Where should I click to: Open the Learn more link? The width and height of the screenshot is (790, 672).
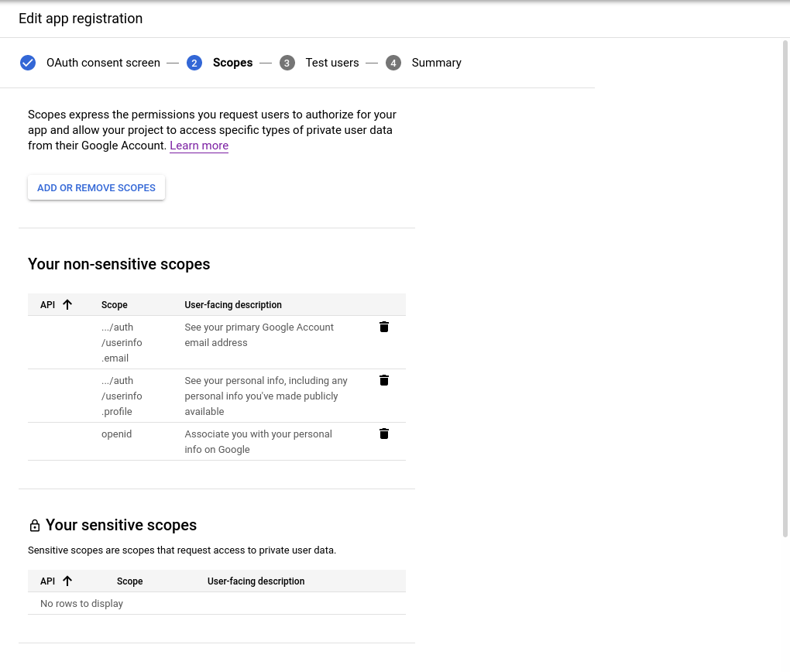tap(199, 146)
